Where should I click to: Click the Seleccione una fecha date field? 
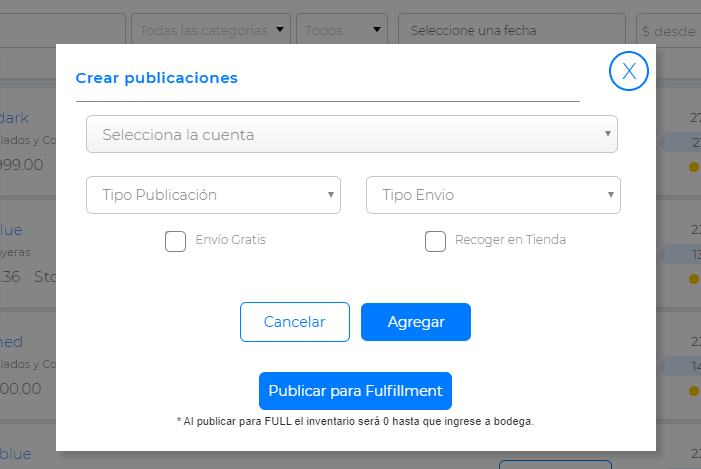511,30
